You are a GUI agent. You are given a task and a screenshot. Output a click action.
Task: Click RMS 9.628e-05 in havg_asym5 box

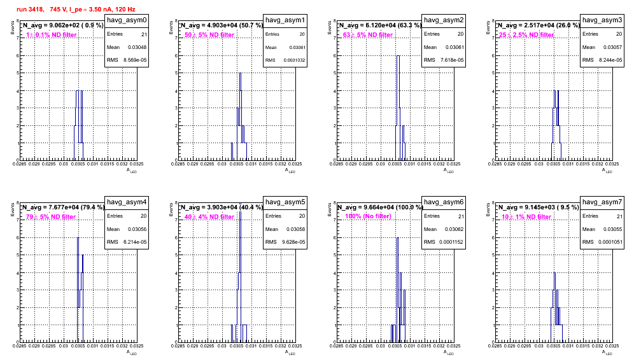point(285,242)
